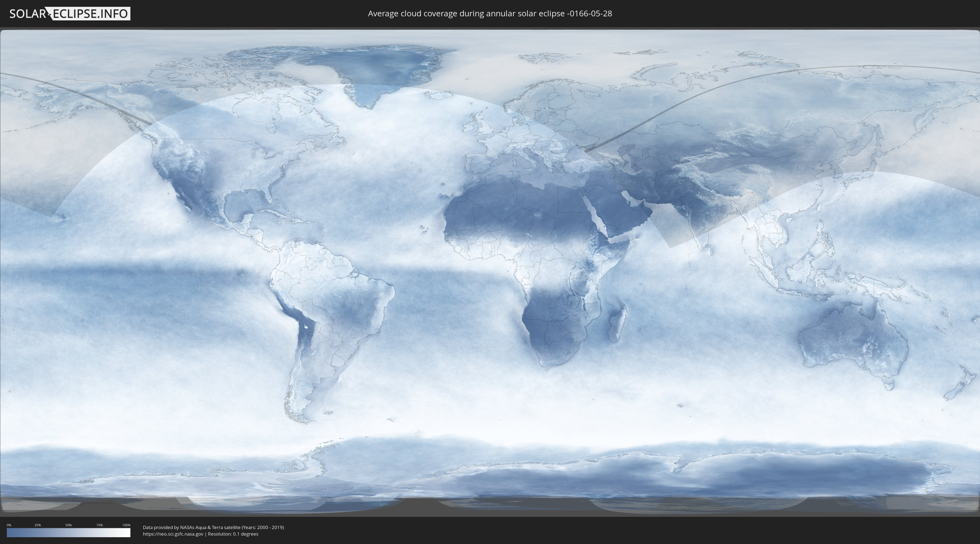Click the 25% legend label

click(x=38, y=525)
